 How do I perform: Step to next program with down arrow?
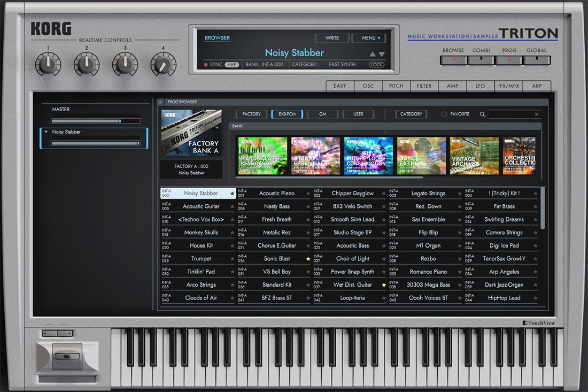coord(382,54)
